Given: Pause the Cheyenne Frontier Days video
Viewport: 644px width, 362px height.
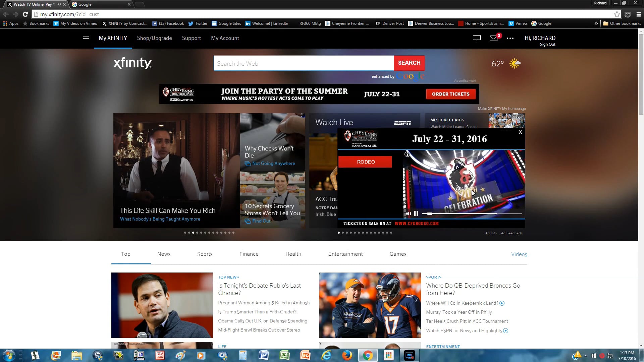Looking at the screenshot, I should pyautogui.click(x=416, y=214).
